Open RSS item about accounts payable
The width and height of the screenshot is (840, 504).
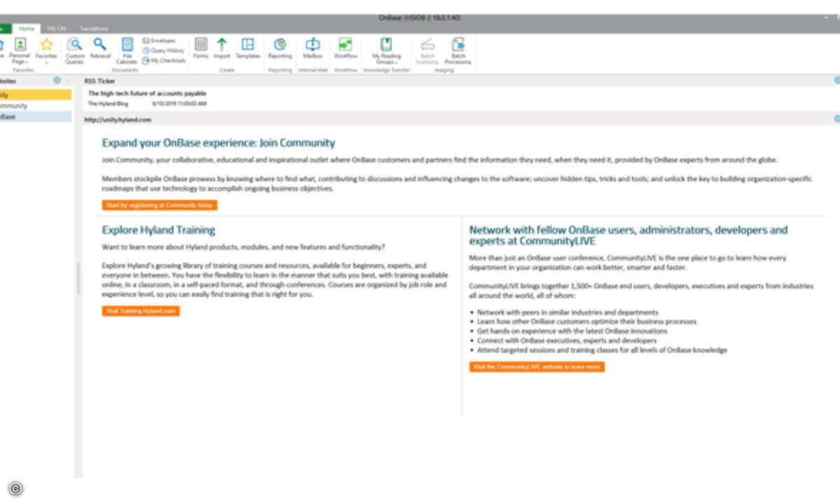[x=147, y=93]
